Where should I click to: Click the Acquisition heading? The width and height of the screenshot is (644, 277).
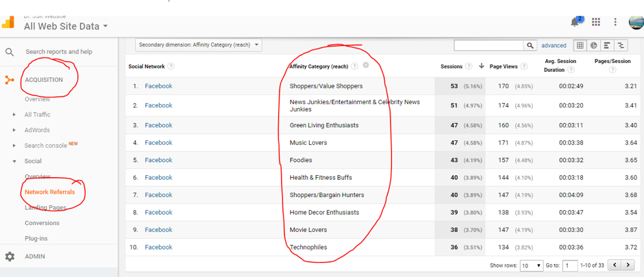44,80
